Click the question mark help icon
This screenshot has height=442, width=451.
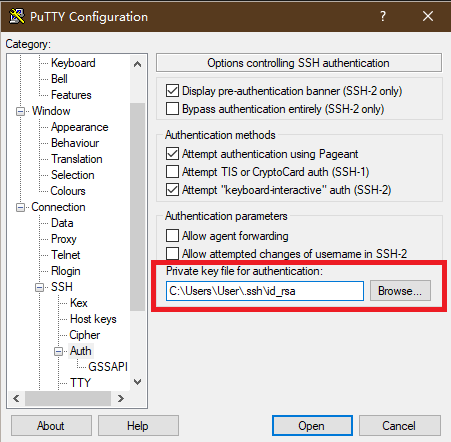tap(383, 16)
